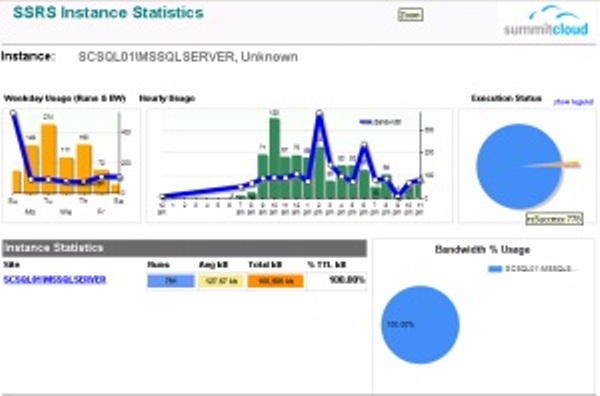
Task: Click the orange Total kB value cell
Action: click(x=276, y=281)
